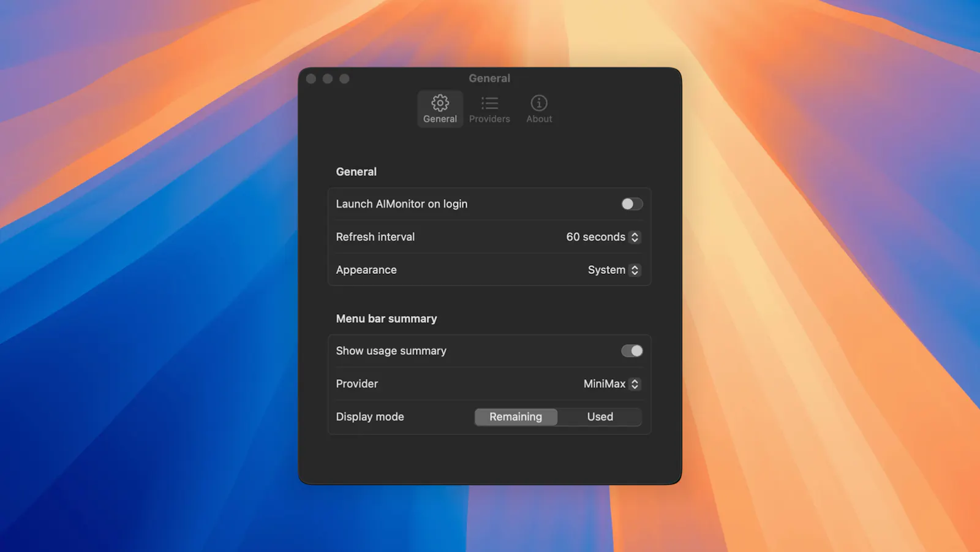This screenshot has width=980, height=552.
Task: Select Remaining display mode
Action: point(516,417)
